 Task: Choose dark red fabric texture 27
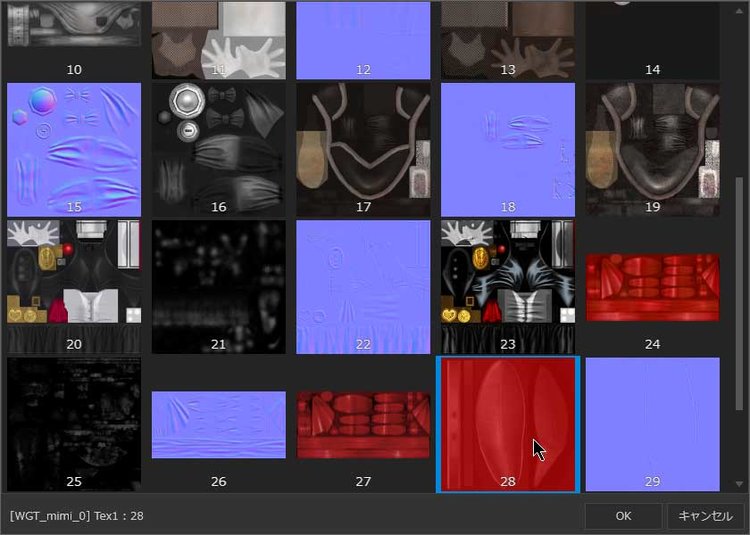(x=363, y=425)
